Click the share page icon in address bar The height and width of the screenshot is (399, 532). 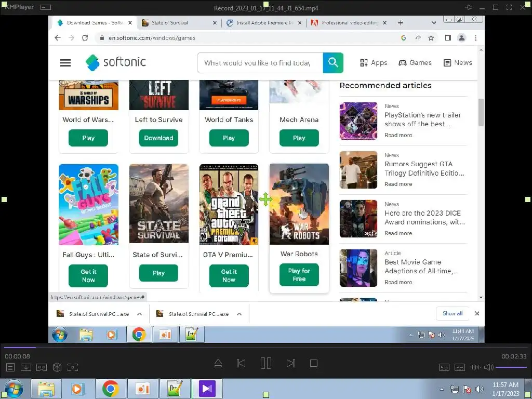point(418,38)
